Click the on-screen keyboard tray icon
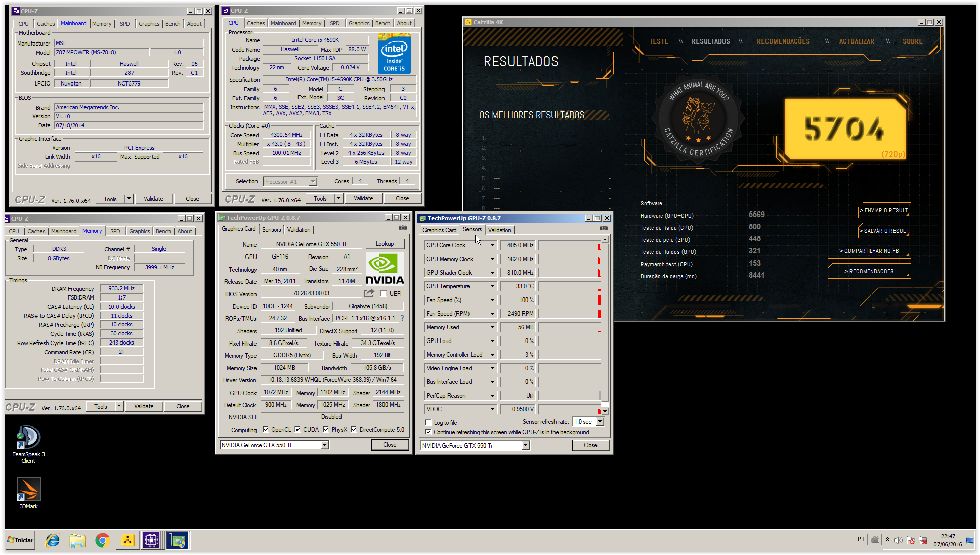The height and width of the screenshot is (555, 980). pyautogui.click(x=875, y=540)
